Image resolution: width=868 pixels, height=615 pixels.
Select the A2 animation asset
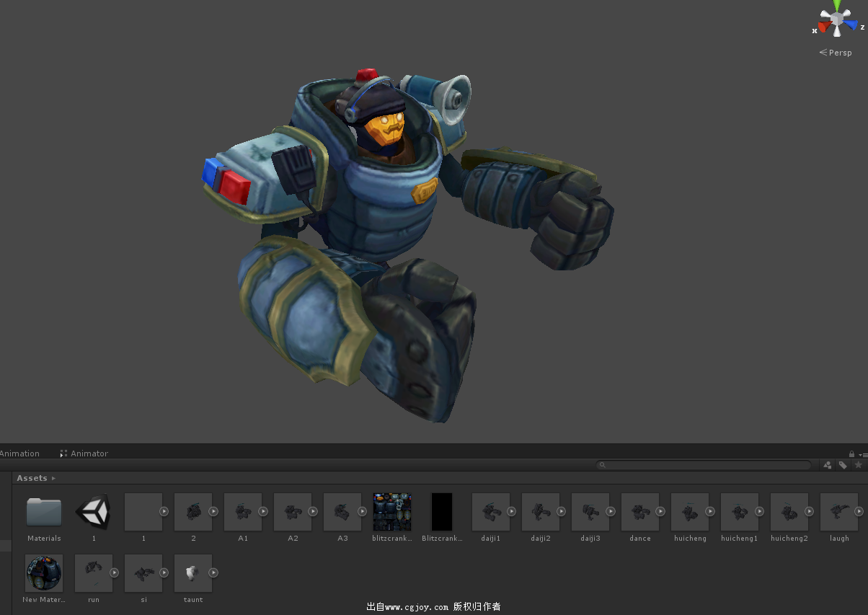tap(293, 512)
